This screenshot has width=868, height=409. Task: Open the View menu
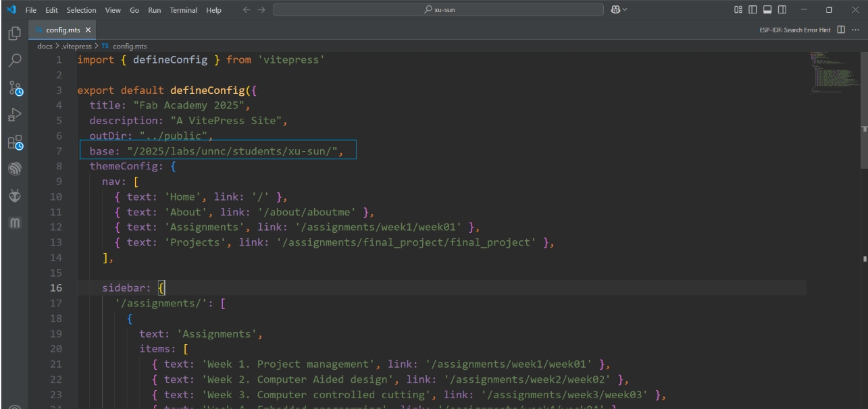113,10
